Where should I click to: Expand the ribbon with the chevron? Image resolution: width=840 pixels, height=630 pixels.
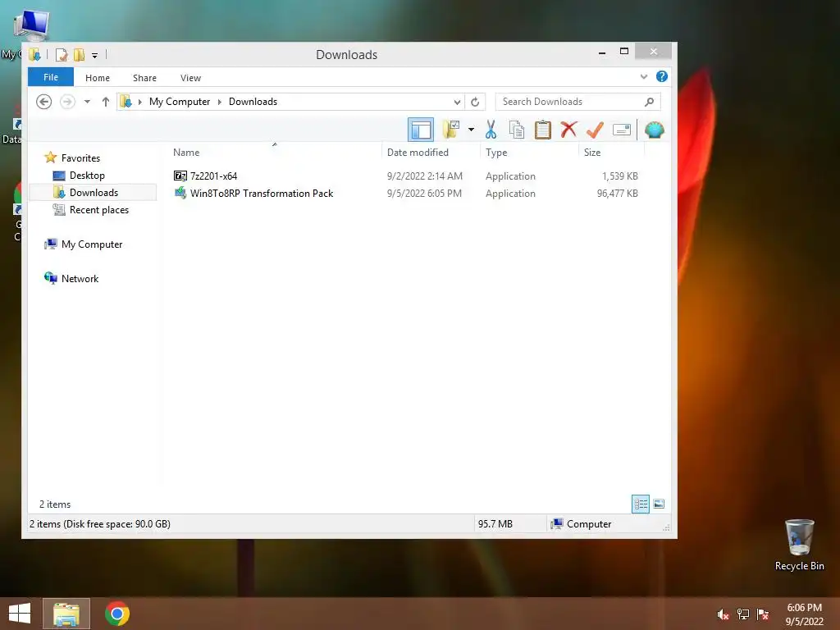(x=643, y=76)
